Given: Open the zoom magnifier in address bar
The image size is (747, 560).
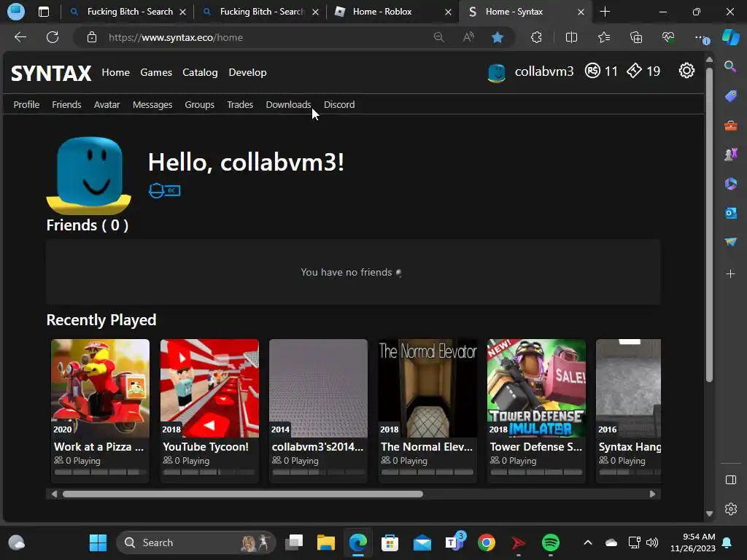Looking at the screenshot, I should (438, 37).
